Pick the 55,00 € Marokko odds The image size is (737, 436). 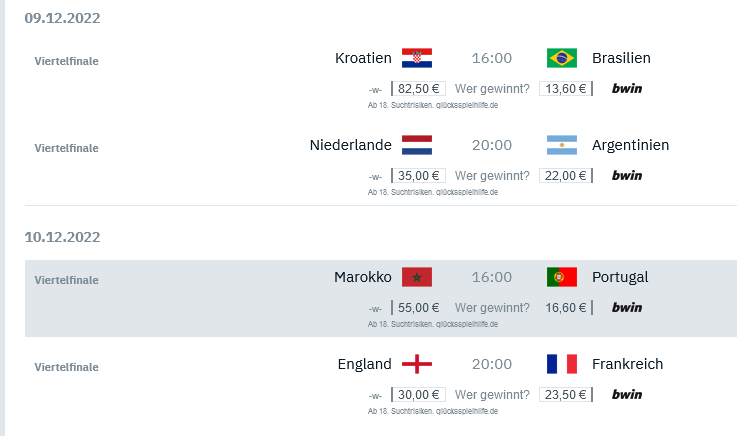(x=418, y=307)
